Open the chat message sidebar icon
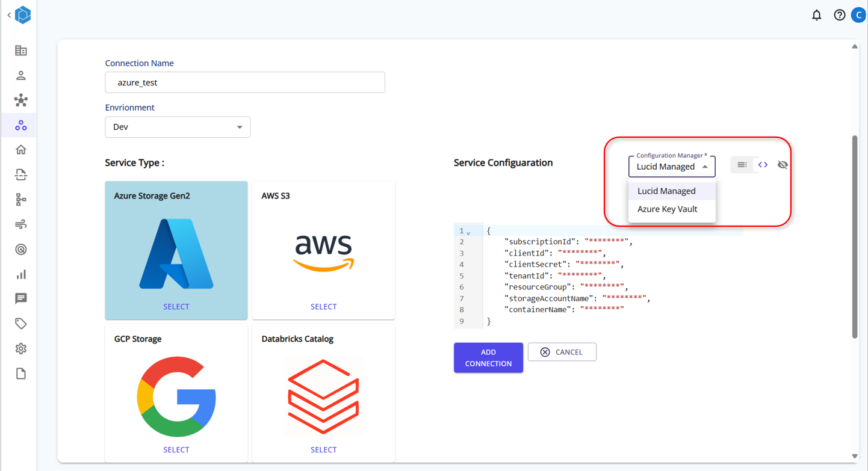Screen dimensions: 868x471 click(x=21, y=299)
